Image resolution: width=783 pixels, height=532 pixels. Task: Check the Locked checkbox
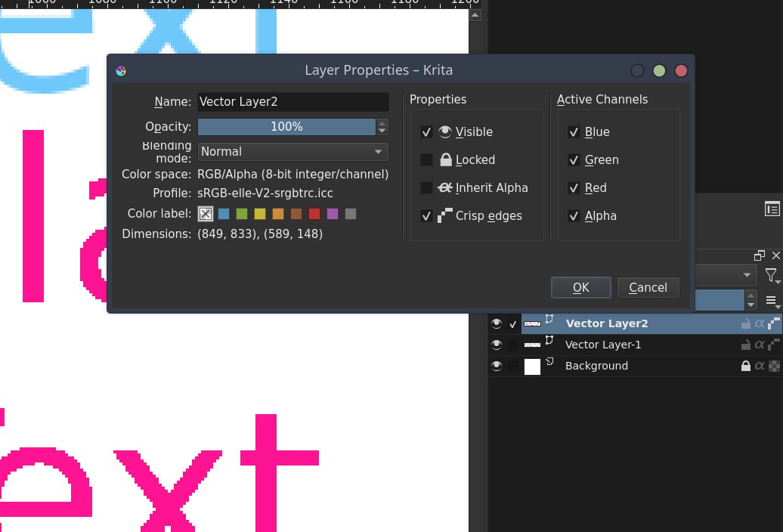tap(426, 159)
